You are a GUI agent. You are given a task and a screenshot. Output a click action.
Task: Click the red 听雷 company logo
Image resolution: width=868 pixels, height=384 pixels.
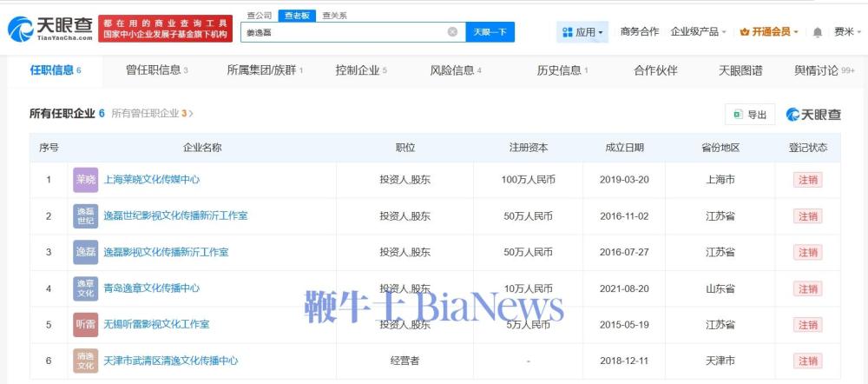(x=86, y=325)
